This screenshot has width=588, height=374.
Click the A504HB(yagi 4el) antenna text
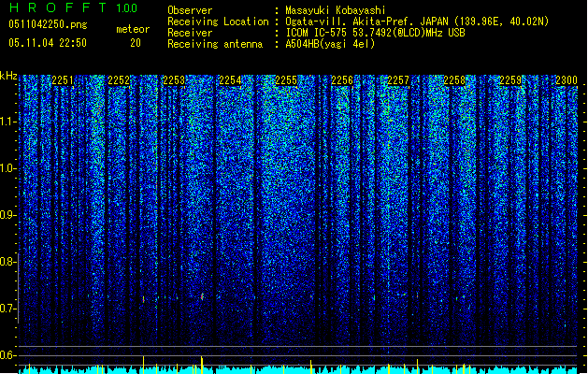click(x=330, y=44)
